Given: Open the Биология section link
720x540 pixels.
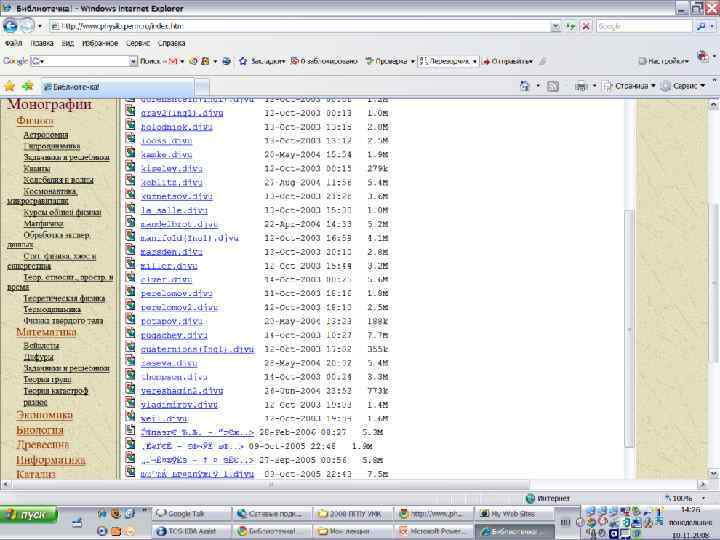Looking at the screenshot, I should (x=40, y=430).
